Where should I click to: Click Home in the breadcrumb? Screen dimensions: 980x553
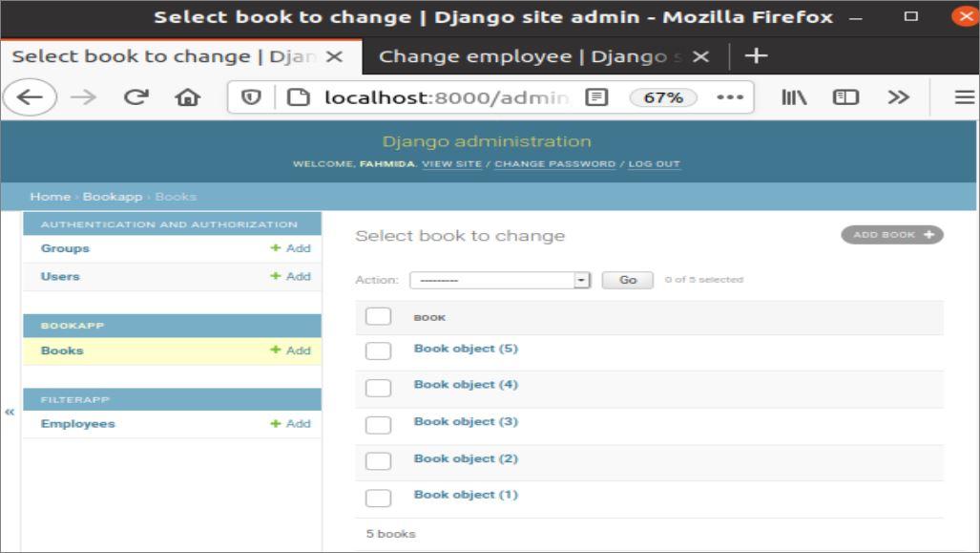(x=50, y=197)
